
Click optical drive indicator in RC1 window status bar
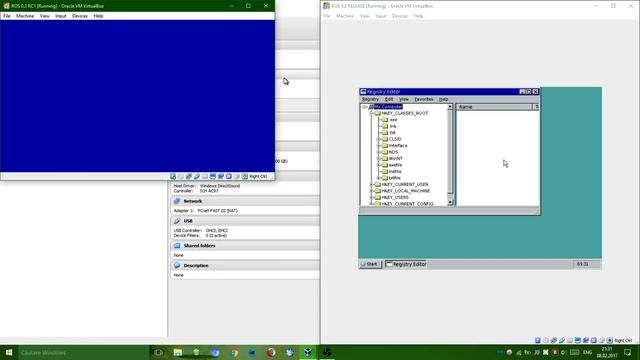[x=180, y=176]
